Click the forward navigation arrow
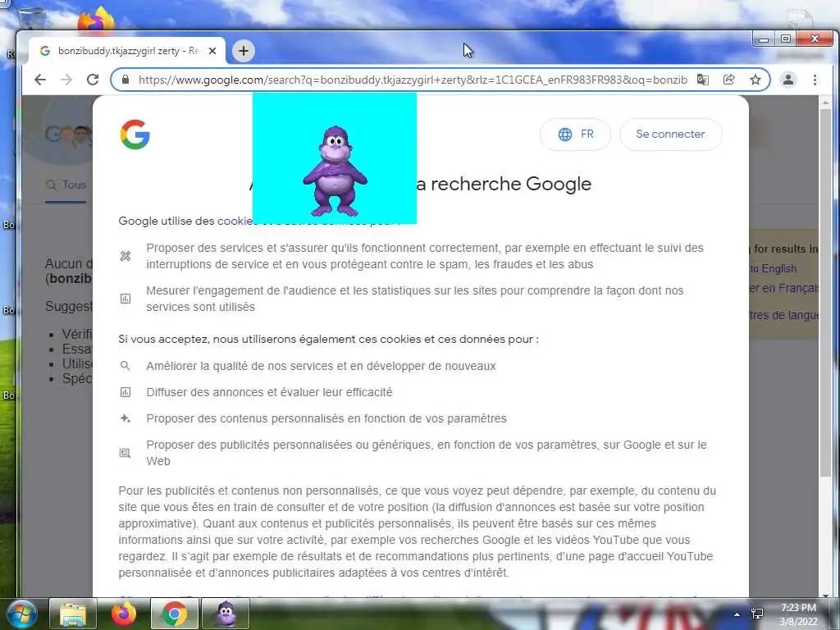This screenshot has width=840, height=630. click(66, 80)
